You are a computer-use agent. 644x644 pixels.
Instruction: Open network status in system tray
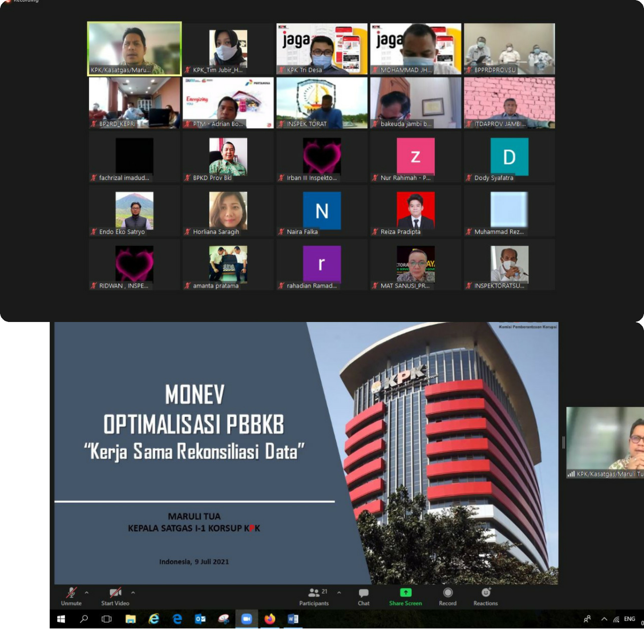(616, 619)
